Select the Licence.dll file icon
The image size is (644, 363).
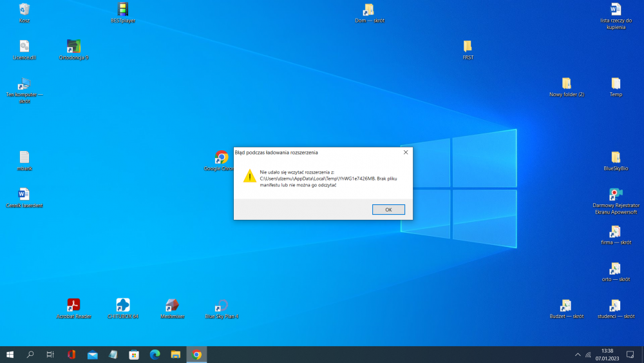[24, 46]
